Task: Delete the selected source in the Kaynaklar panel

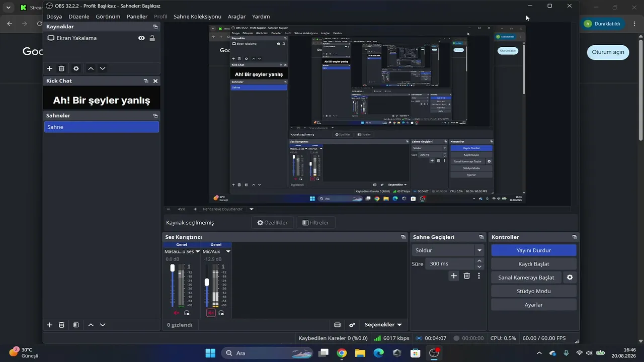Action: (x=61, y=68)
